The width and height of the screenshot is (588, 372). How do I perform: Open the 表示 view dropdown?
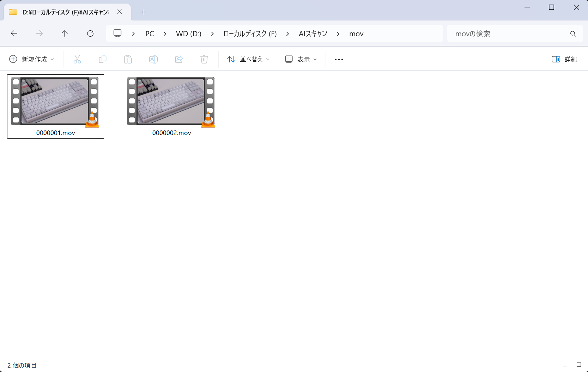301,59
